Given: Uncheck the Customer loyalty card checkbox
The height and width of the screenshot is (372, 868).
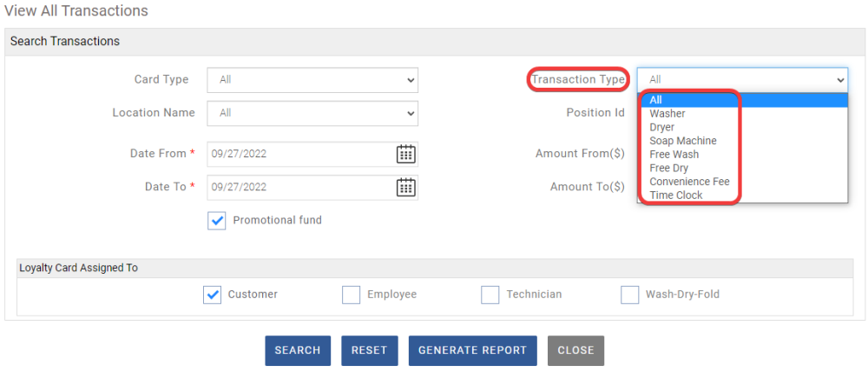Looking at the screenshot, I should click(213, 295).
